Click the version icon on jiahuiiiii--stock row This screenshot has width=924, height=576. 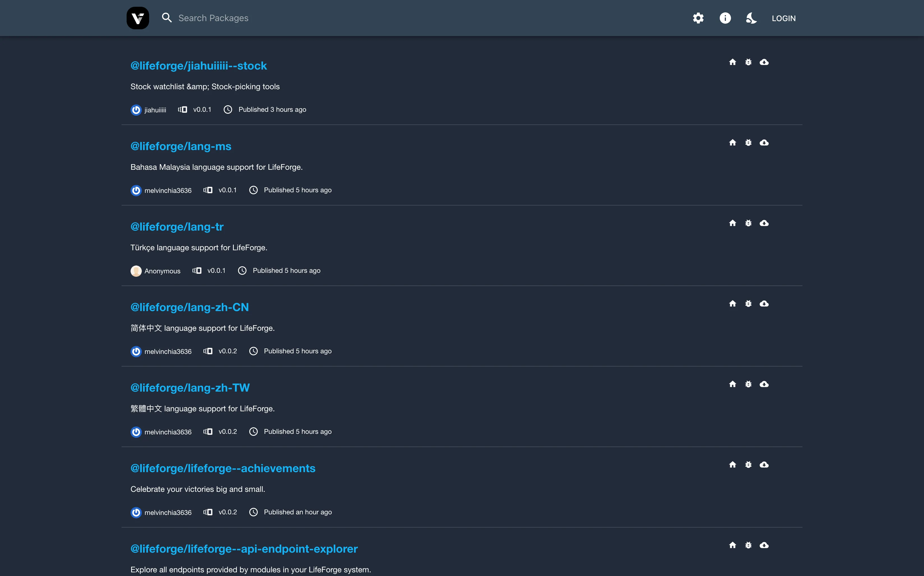(x=182, y=110)
